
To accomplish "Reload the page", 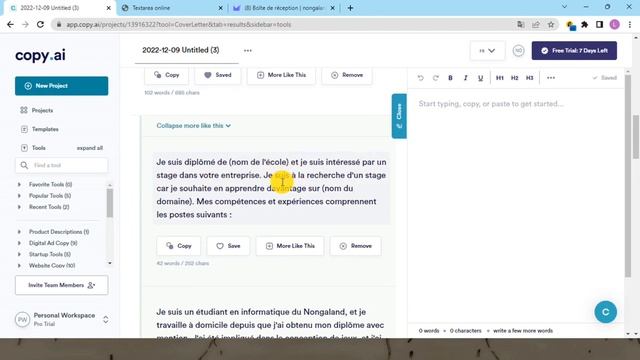I will [40, 24].
